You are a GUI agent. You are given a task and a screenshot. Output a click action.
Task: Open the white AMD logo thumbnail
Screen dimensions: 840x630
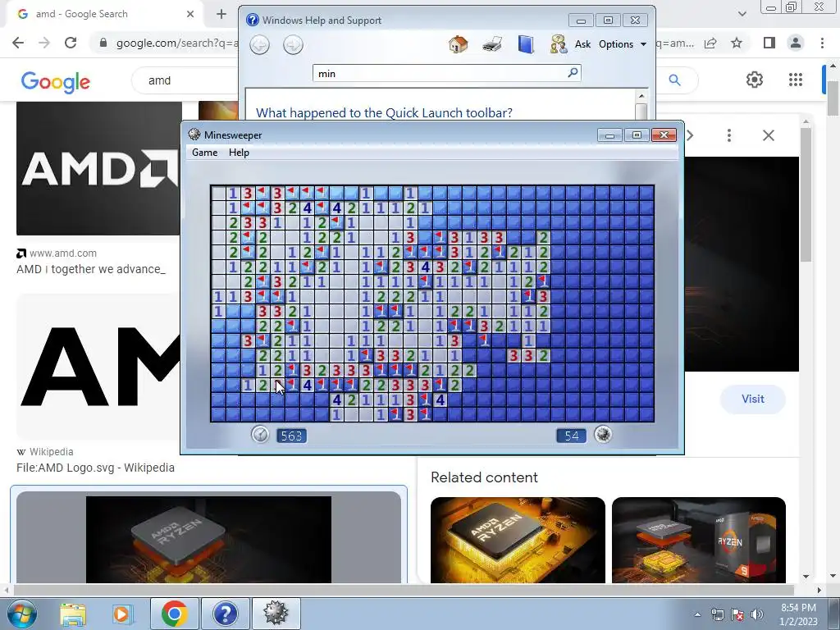pos(98,168)
